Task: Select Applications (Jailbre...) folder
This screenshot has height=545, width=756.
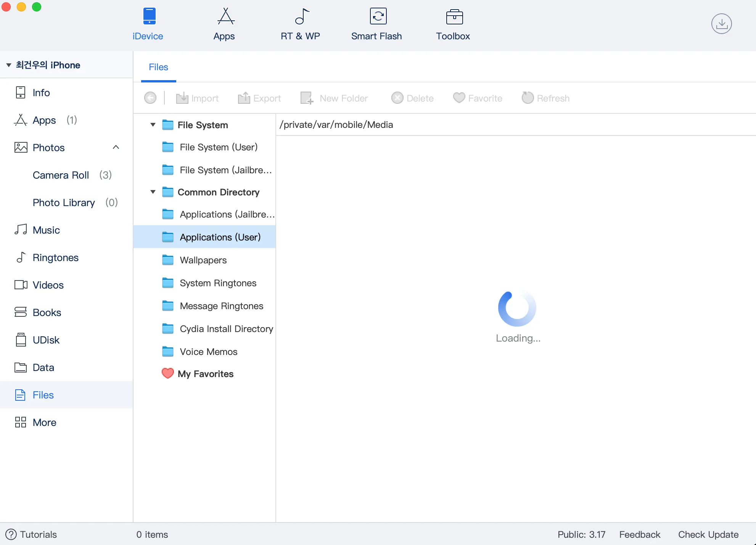Action: click(204, 214)
